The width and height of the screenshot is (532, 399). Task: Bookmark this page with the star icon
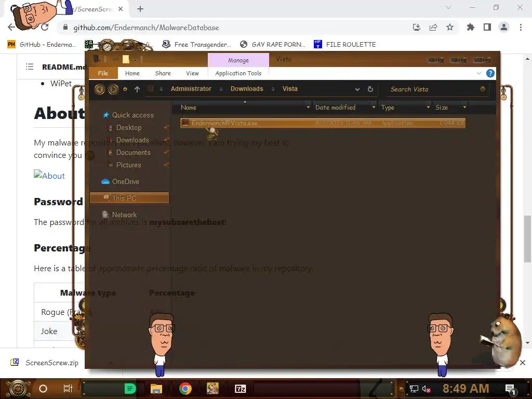(x=450, y=27)
